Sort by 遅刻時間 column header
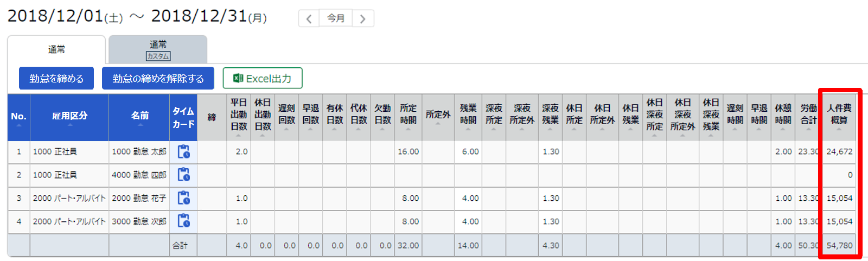Viewport: 868px width, 261px height. tap(735, 117)
